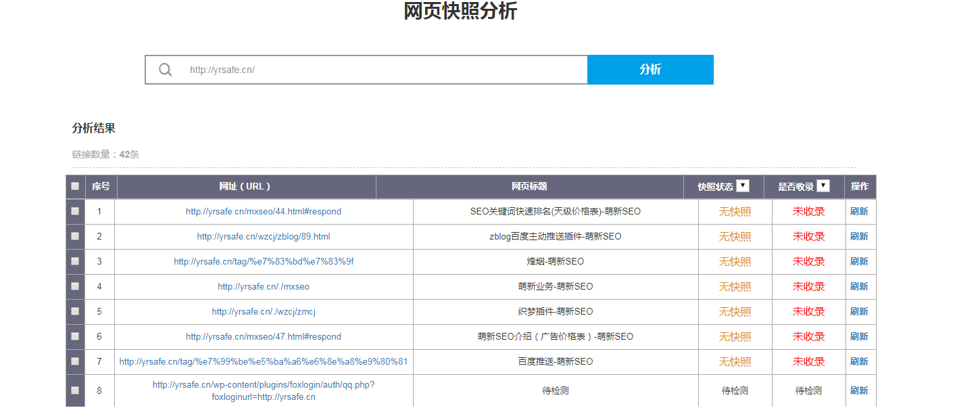980x408 pixels.
Task: Toggle the select-all checkbox in table header
Action: coord(75,186)
